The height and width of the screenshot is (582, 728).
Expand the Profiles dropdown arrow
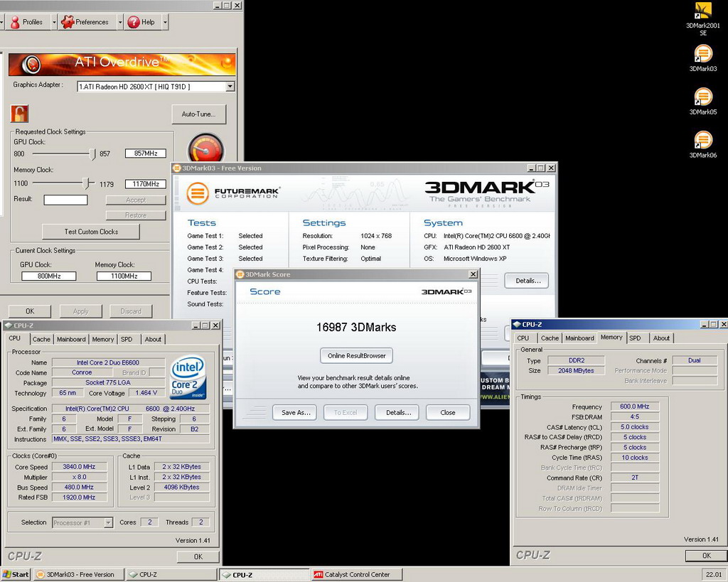pyautogui.click(x=54, y=22)
